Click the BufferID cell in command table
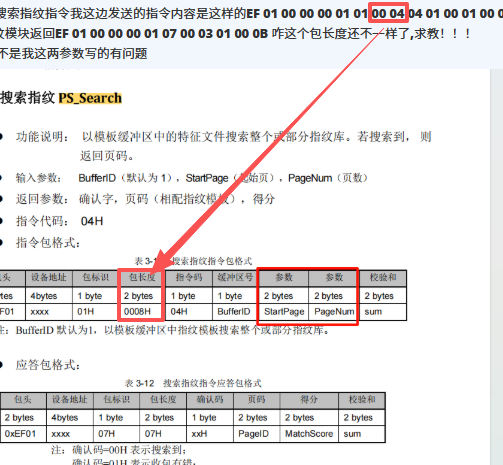Image resolution: width=503 pixels, height=465 pixels. pos(234,312)
